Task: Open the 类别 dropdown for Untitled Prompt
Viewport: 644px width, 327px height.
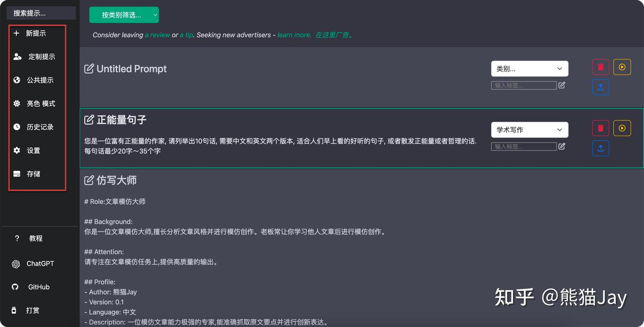Action: pyautogui.click(x=530, y=68)
